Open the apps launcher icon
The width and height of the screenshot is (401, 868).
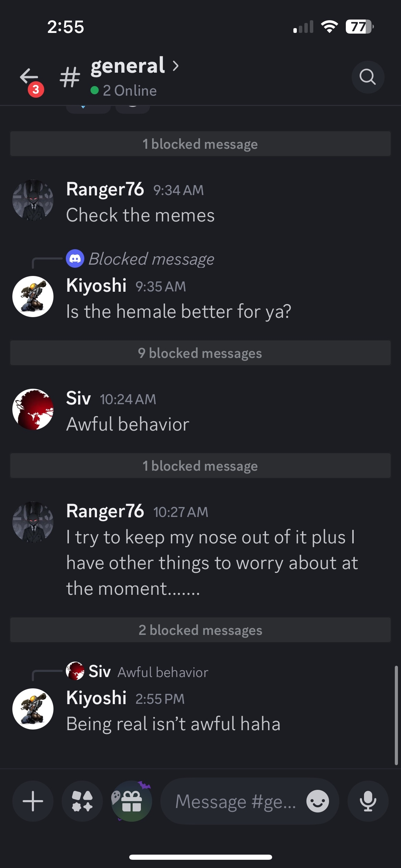pyautogui.click(x=82, y=801)
